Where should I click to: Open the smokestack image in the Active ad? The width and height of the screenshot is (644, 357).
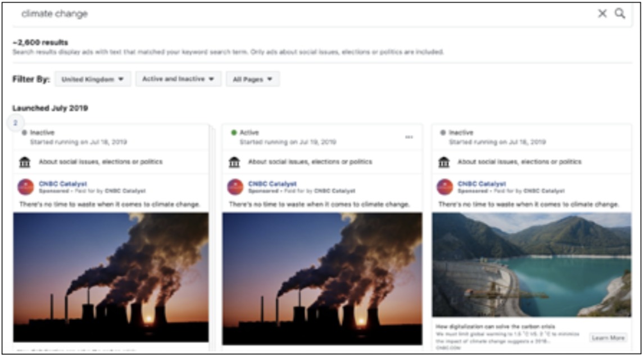[x=322, y=278]
